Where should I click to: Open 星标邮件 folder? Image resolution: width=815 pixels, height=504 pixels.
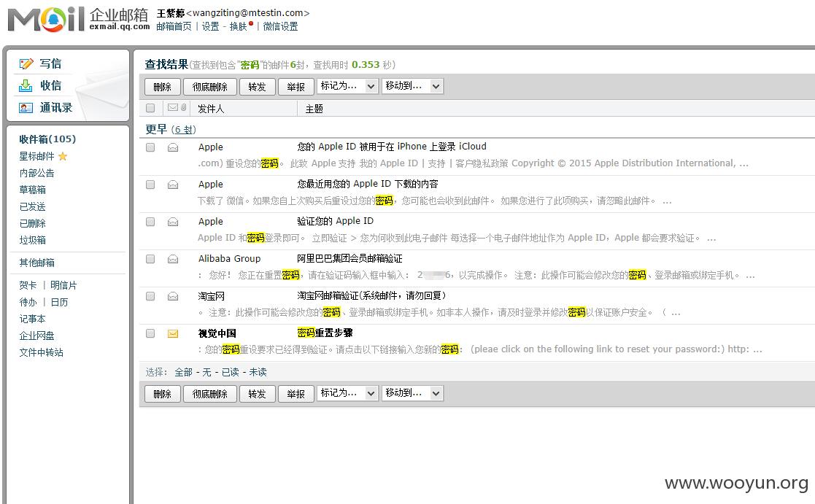pos(36,156)
